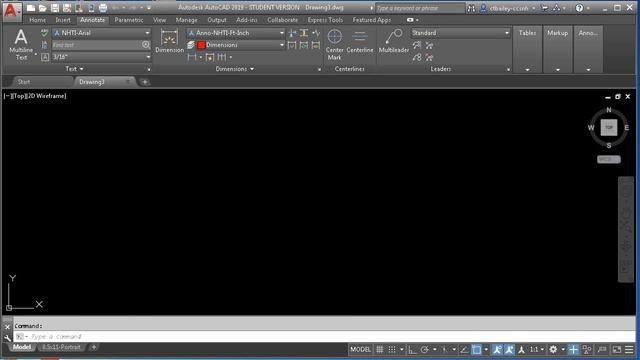Click the New file icon in Quick Access toolbar
Image resolution: width=640 pixels, height=360 pixels.
click(31, 8)
